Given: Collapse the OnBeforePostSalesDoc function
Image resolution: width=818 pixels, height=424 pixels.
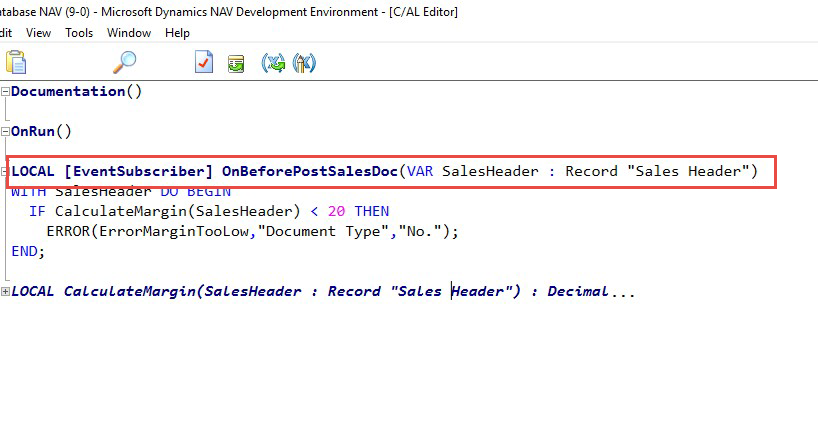Looking at the screenshot, I should [x=4, y=172].
